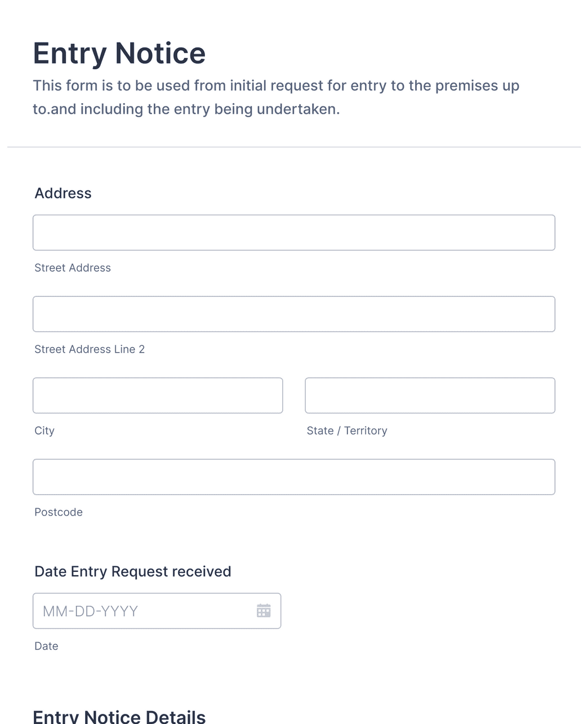Click the form description paragraph text
This screenshot has height=724, width=588.
[277, 97]
